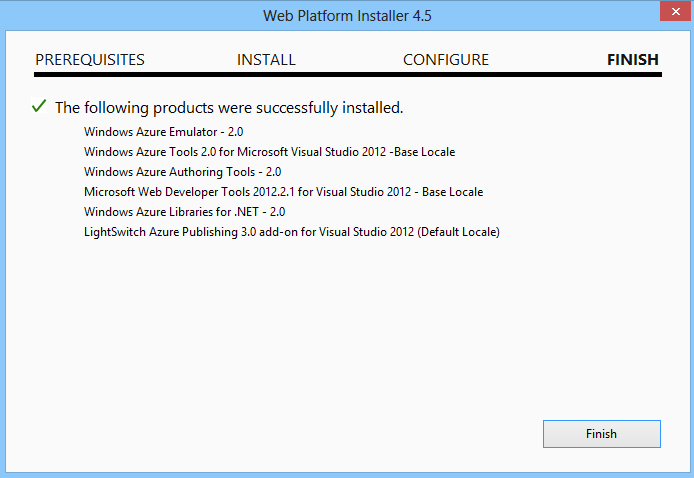This screenshot has width=694, height=478.
Task: Click Microsoft Web Developer Tools 2012.2.1 entry
Action: pos(283,192)
